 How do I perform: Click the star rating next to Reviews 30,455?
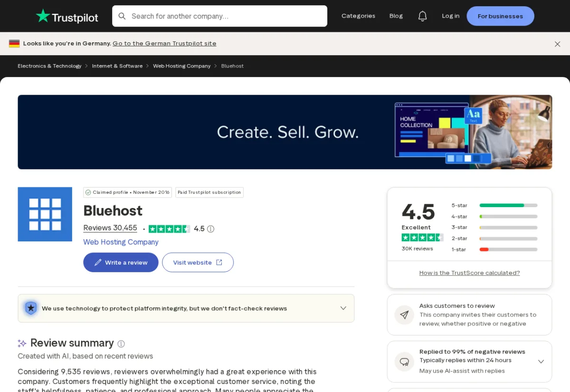pos(170,229)
